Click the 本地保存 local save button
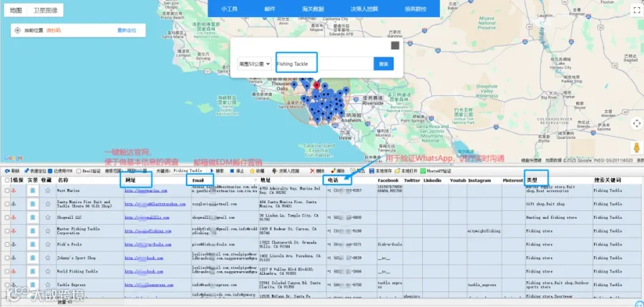 pos(380,170)
